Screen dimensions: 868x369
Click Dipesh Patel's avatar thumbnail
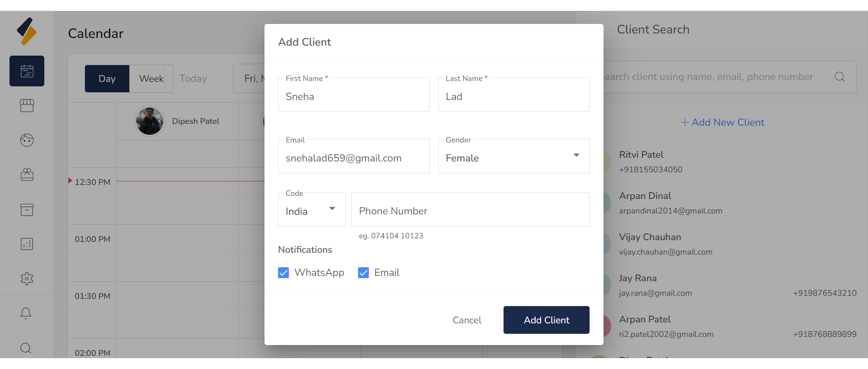coord(150,121)
